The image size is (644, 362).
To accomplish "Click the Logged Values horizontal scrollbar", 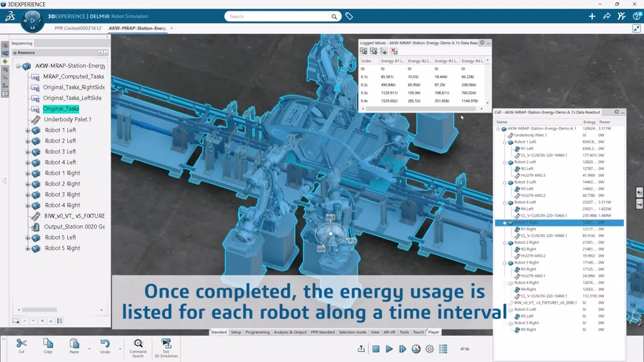I will pyautogui.click(x=422, y=109).
